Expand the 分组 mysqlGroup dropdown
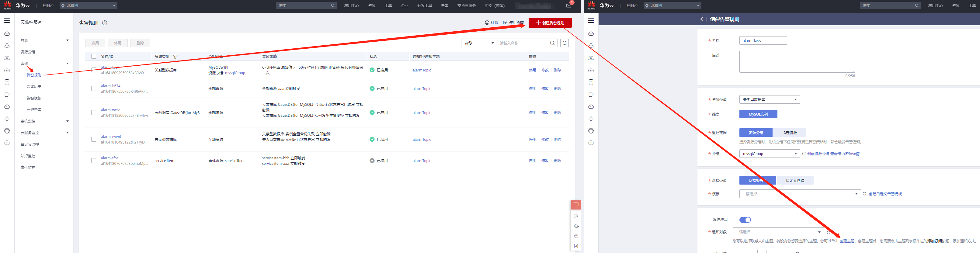Viewport: 980px width, 253px height. click(769, 154)
